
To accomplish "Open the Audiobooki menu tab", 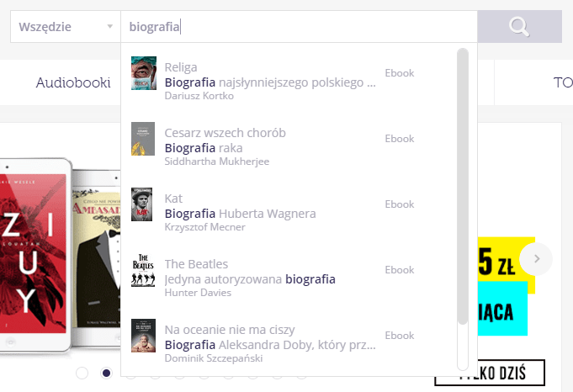I will point(73,82).
